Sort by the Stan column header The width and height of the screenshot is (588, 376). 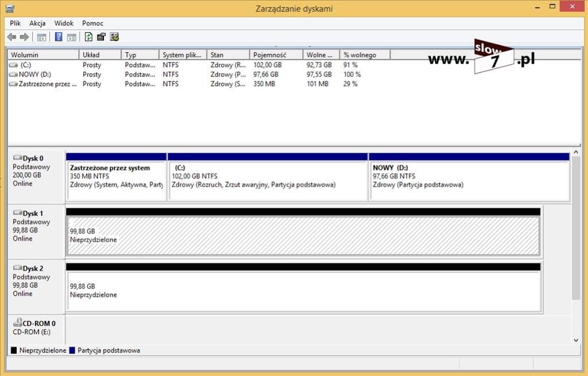pos(228,55)
